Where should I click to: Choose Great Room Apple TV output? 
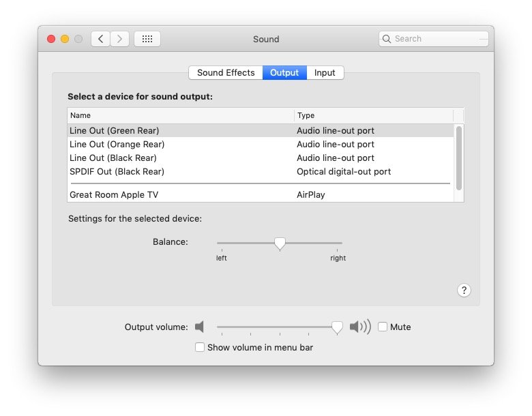point(261,195)
